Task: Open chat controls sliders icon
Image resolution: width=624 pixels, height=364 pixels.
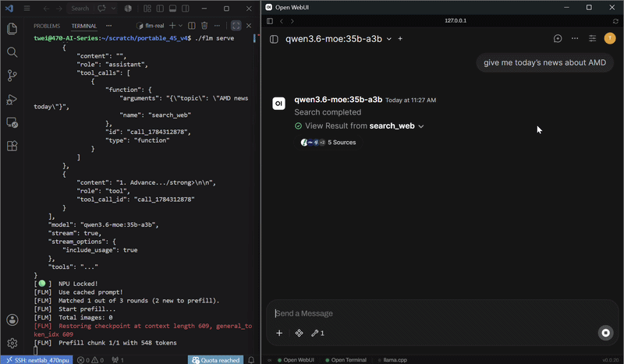Action: pyautogui.click(x=592, y=38)
